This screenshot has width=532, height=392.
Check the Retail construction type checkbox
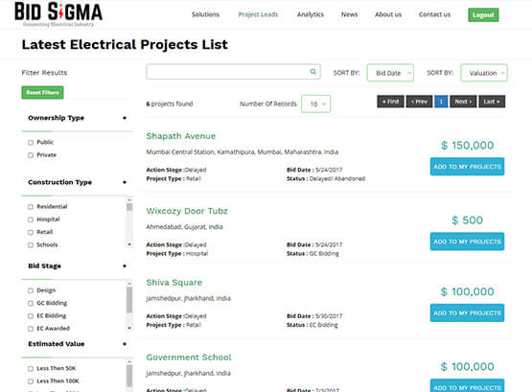coord(31,232)
